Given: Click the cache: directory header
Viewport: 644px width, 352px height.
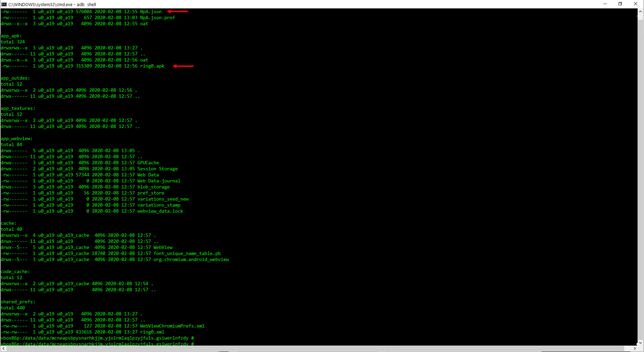Looking at the screenshot, I should pyautogui.click(x=8, y=223).
